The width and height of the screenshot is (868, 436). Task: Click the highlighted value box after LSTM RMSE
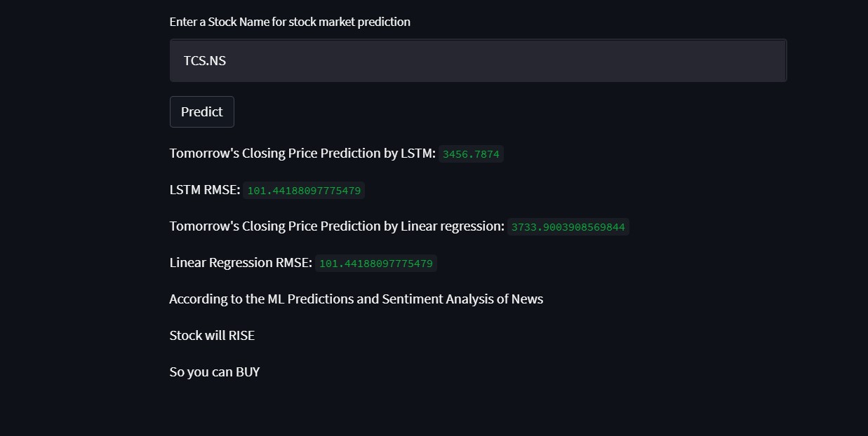303,190
